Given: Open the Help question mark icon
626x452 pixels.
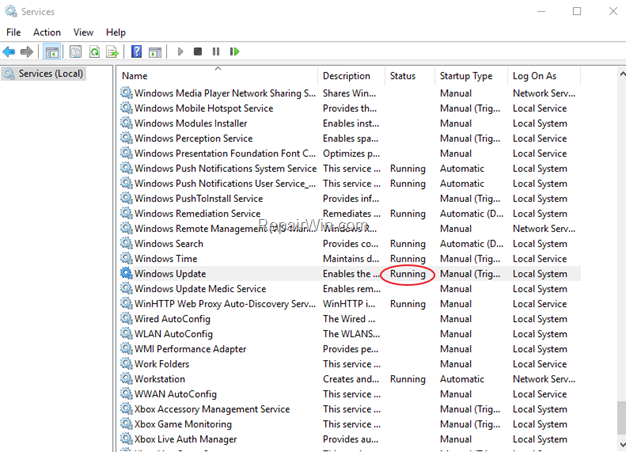Looking at the screenshot, I should [136, 52].
